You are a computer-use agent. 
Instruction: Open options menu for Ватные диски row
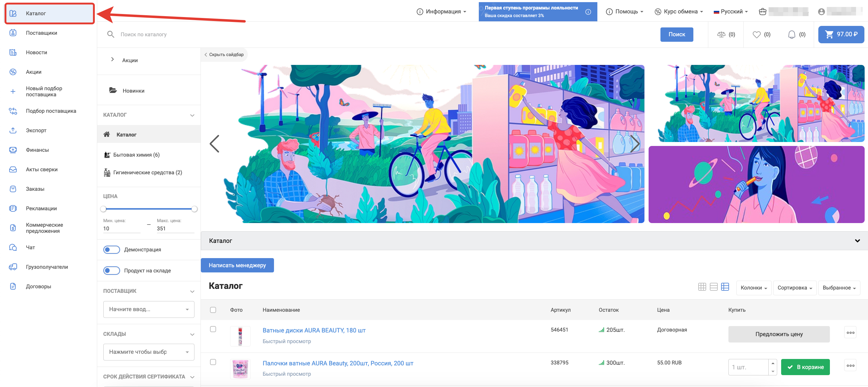[x=850, y=333]
